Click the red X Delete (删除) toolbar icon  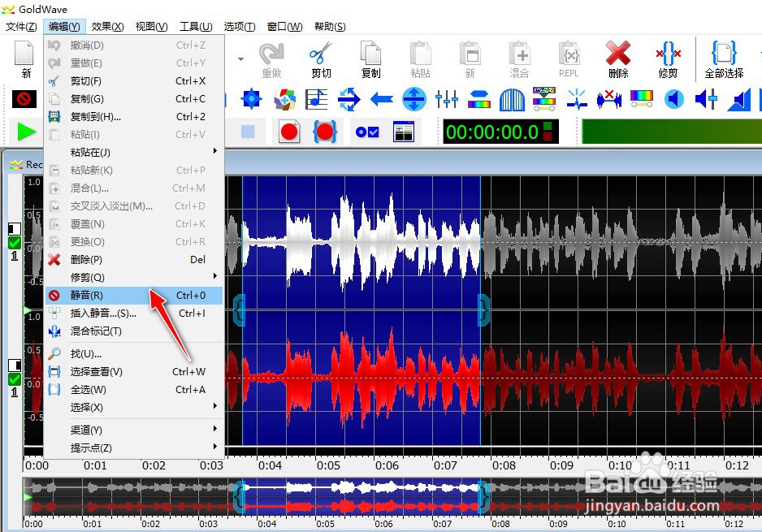click(x=618, y=59)
